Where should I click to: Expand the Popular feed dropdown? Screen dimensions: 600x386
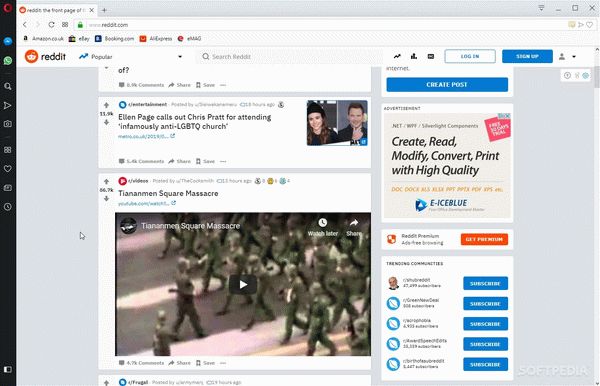(x=180, y=57)
